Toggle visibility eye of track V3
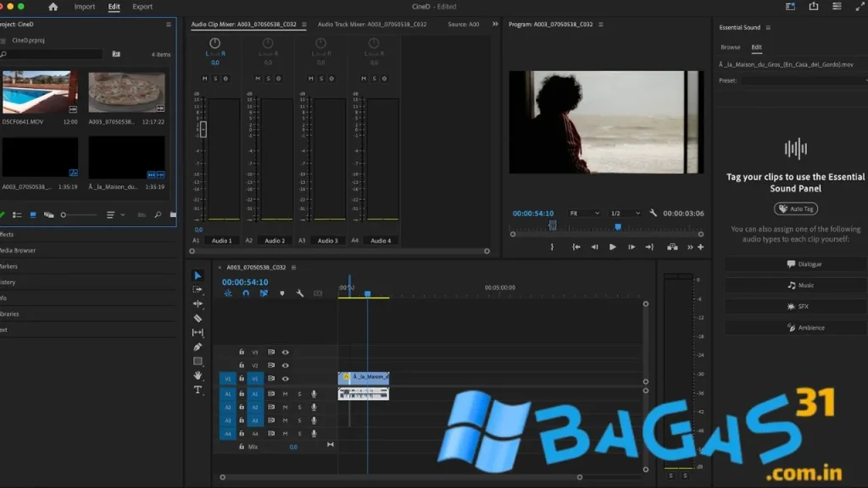 285,352
